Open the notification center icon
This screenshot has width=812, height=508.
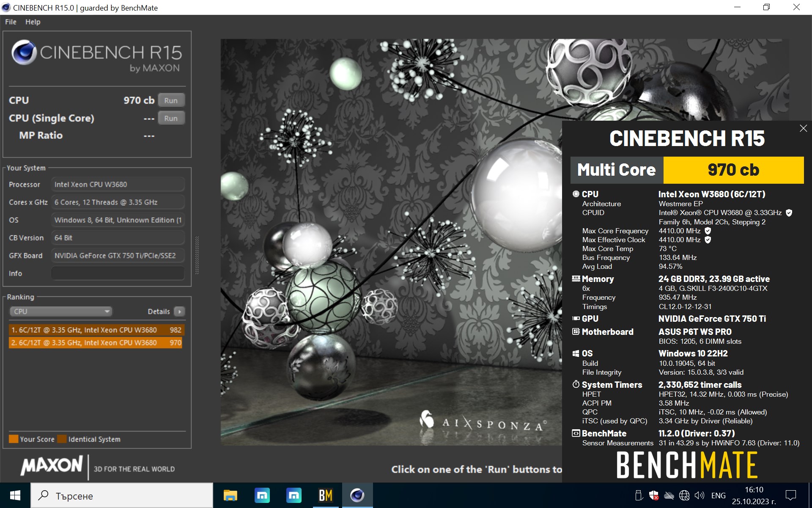pos(790,495)
